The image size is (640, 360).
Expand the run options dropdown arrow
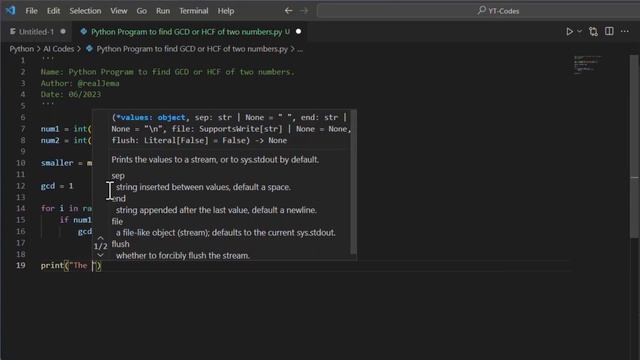tap(579, 31)
